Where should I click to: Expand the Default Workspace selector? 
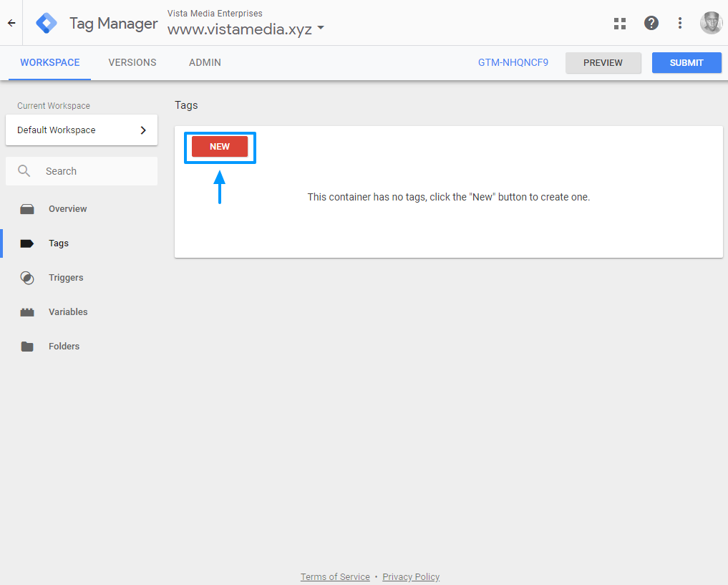pos(82,130)
